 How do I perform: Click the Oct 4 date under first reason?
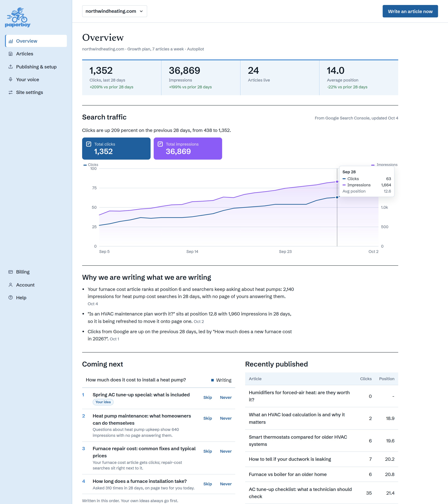93,304
